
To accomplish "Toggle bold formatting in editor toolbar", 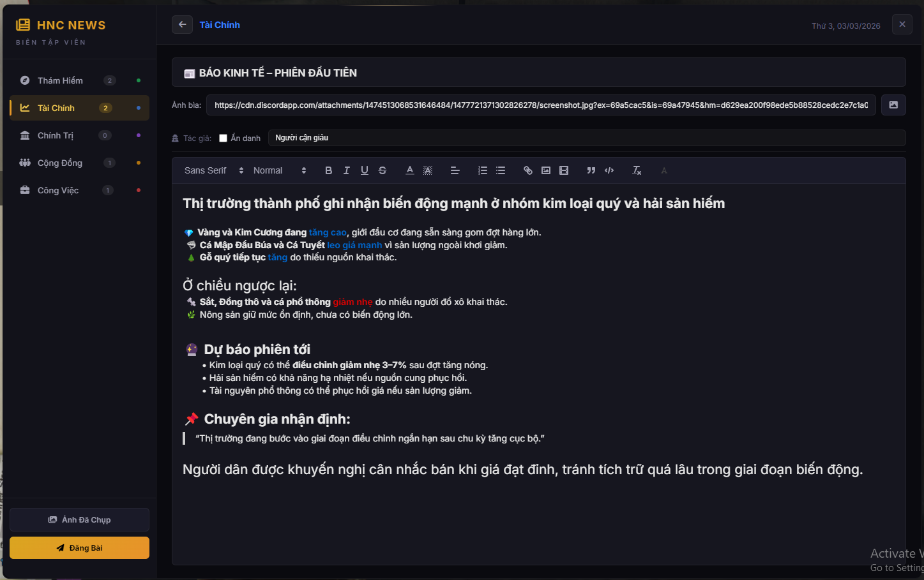I will pos(328,170).
